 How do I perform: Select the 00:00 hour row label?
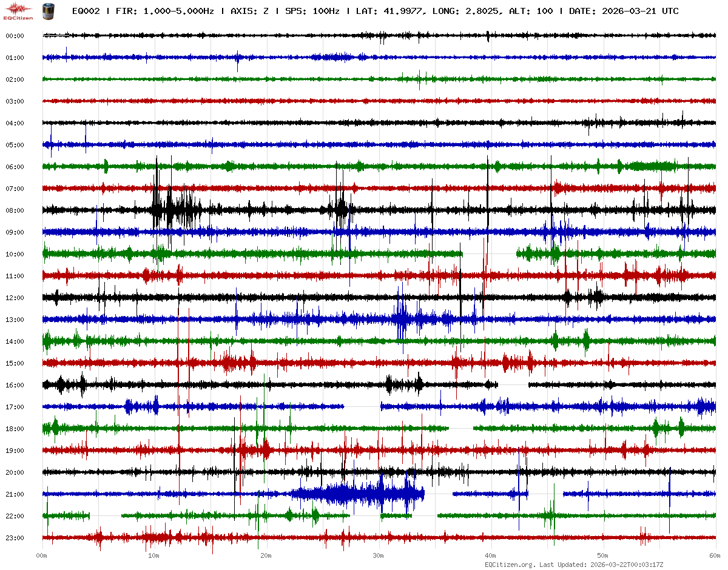15,36
